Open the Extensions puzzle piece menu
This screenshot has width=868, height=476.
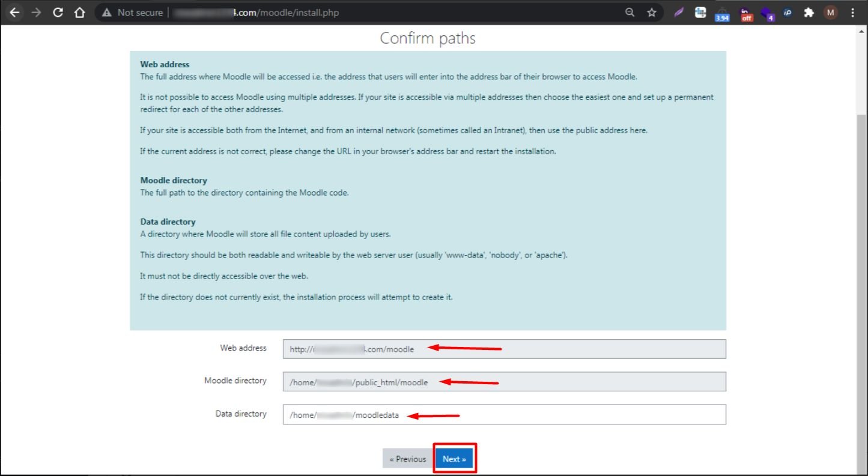(809, 13)
